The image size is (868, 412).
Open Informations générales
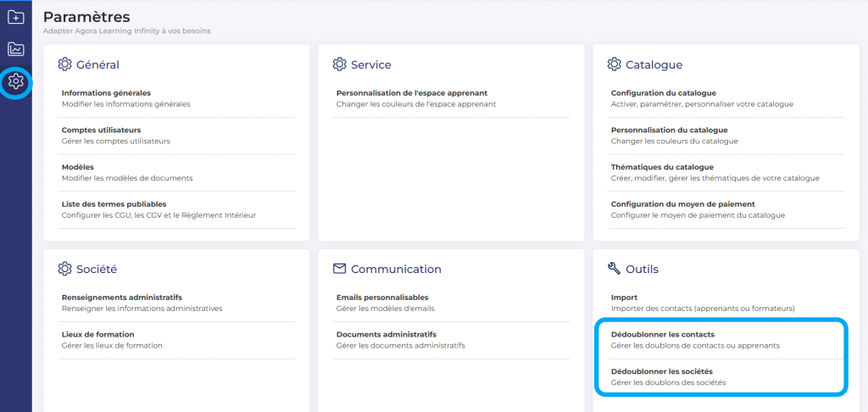[x=176, y=98]
